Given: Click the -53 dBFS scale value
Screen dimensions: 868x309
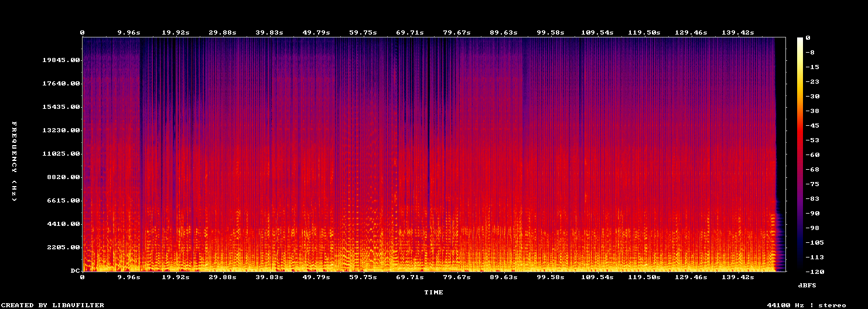Looking at the screenshot, I should tap(813, 140).
